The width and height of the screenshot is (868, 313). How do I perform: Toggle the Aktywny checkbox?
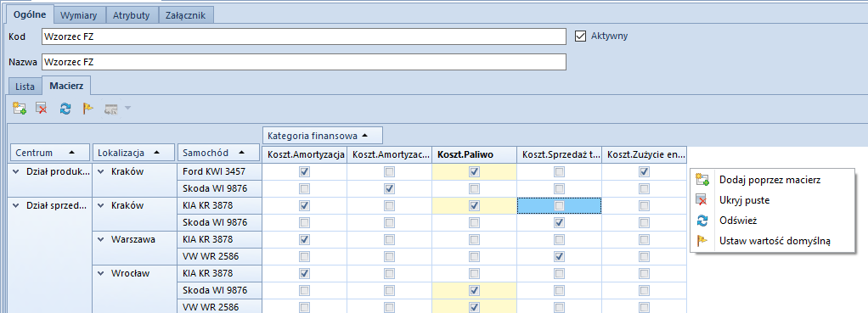click(x=580, y=36)
